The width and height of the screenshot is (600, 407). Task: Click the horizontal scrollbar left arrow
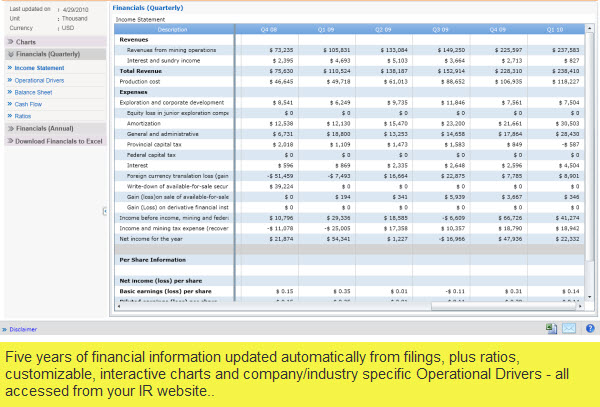pyautogui.click(x=119, y=306)
